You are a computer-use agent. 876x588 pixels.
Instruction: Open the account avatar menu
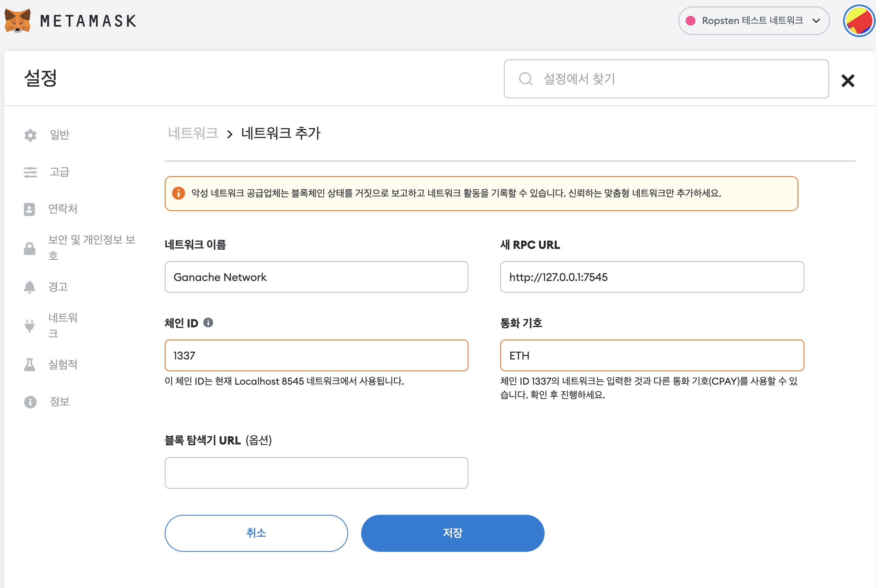(859, 21)
